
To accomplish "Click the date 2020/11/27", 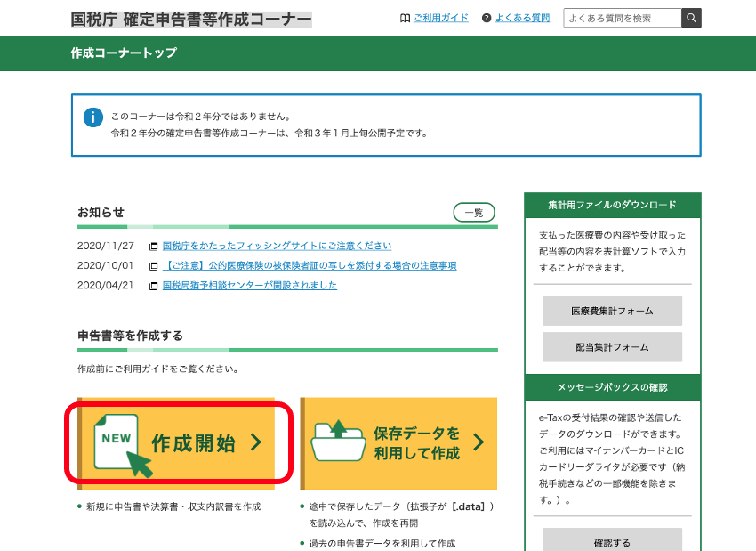I will [x=106, y=246].
